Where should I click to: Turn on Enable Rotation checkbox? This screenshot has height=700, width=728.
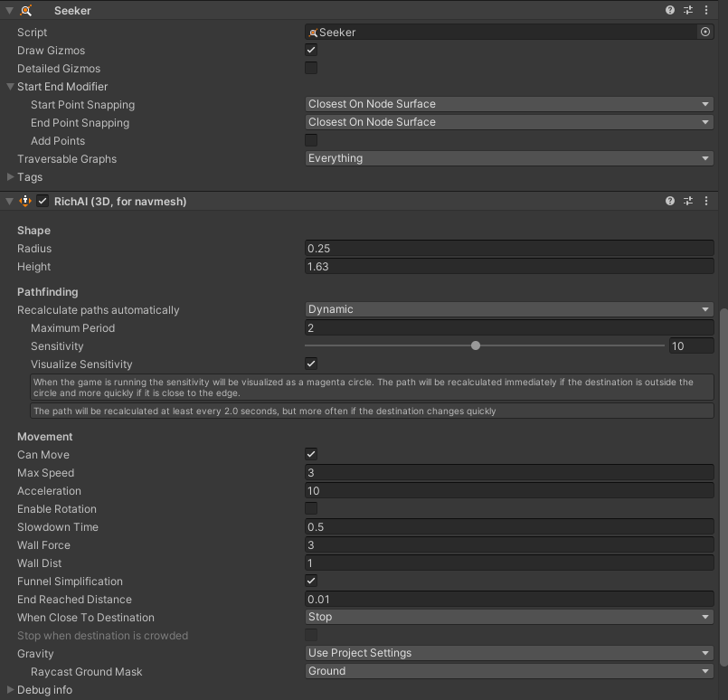click(311, 508)
